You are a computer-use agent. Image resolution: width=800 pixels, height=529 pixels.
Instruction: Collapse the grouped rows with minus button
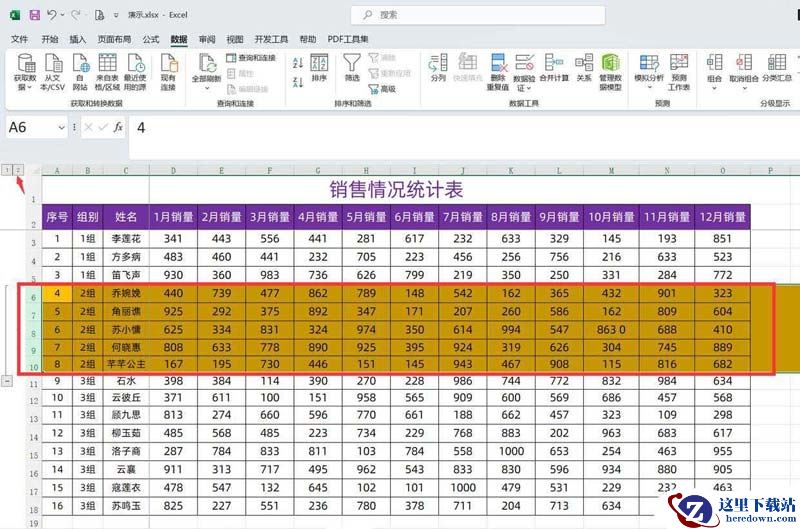[x=7, y=381]
